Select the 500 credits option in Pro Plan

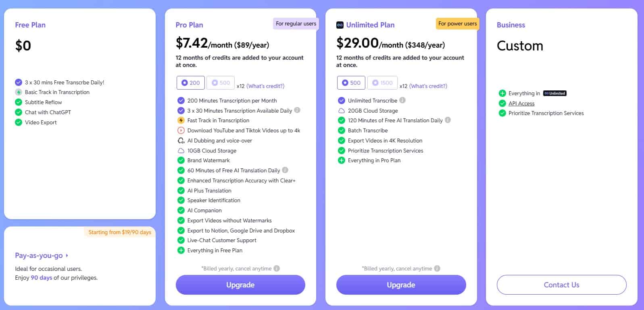(221, 82)
